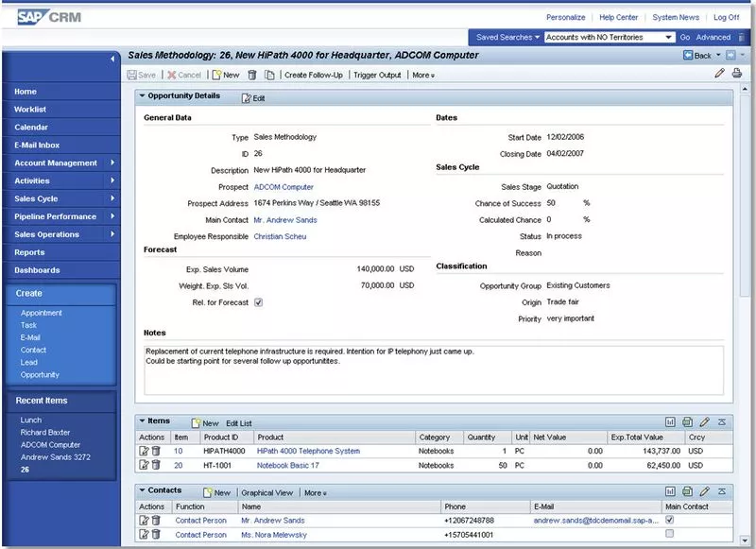Viewport: 756px width, 549px height.
Task: Check Main Contact for Nora Melewsky
Action: [670, 534]
